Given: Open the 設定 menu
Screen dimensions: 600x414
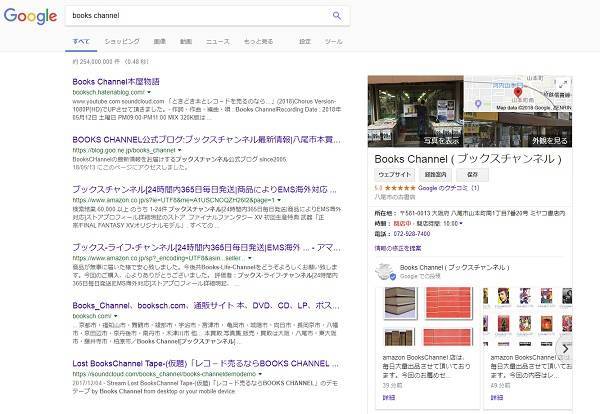Looking at the screenshot, I should [305, 42].
